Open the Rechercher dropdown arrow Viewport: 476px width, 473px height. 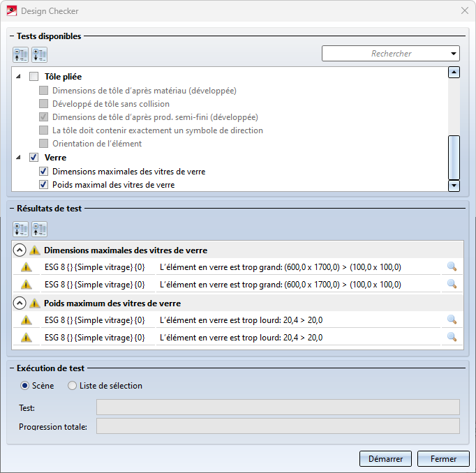454,54
